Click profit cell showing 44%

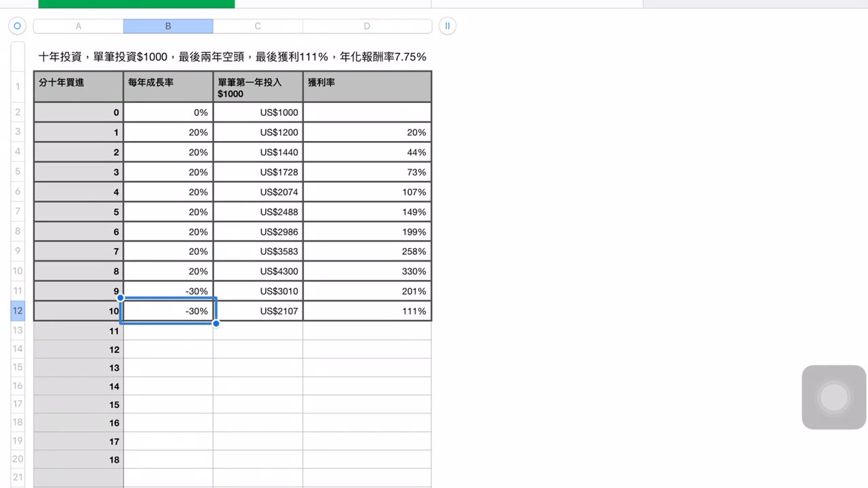(x=367, y=152)
